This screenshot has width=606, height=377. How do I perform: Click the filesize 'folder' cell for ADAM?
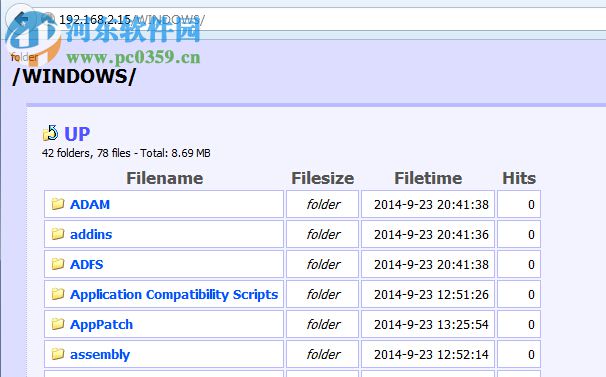pyautogui.click(x=323, y=204)
